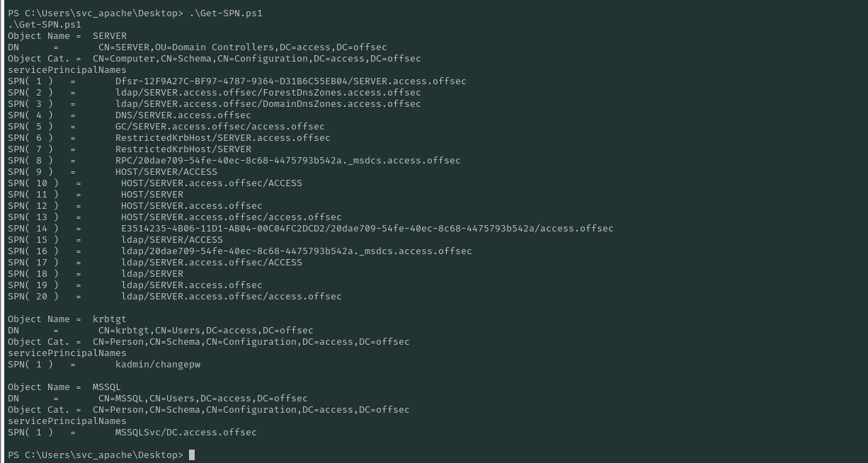Viewport: 868px width, 463px height.
Task: Click the RPC SPN entry with GUID
Action: click(x=287, y=161)
